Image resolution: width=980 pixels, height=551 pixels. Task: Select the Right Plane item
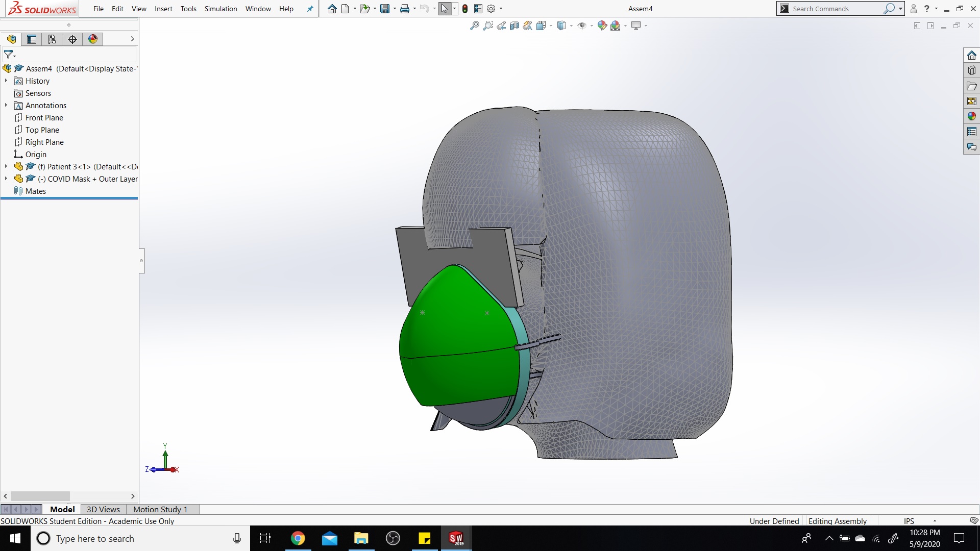pyautogui.click(x=44, y=142)
